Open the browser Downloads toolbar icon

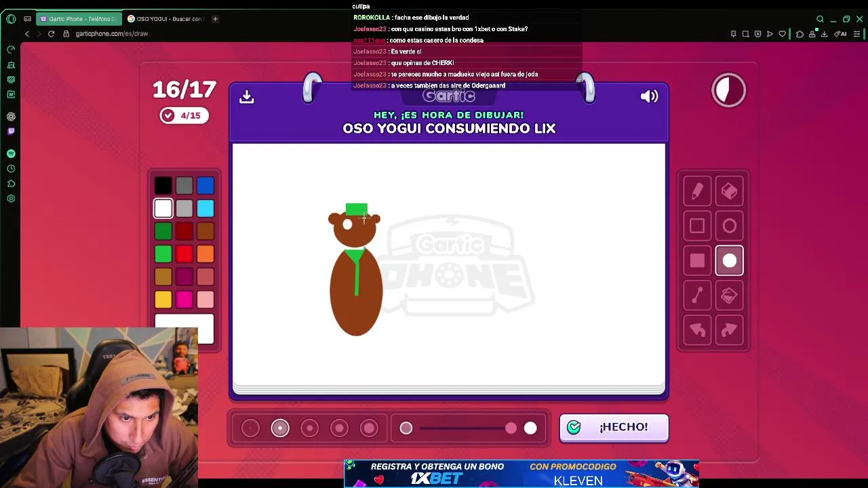coord(823,34)
